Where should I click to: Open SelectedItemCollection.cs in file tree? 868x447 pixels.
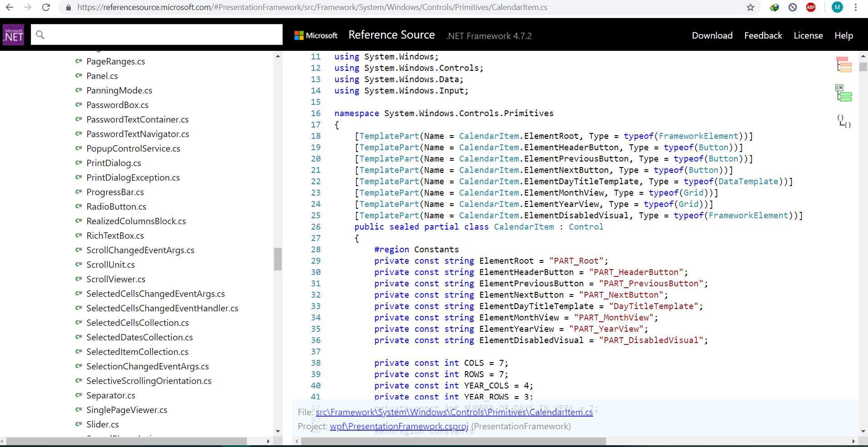[x=137, y=352]
